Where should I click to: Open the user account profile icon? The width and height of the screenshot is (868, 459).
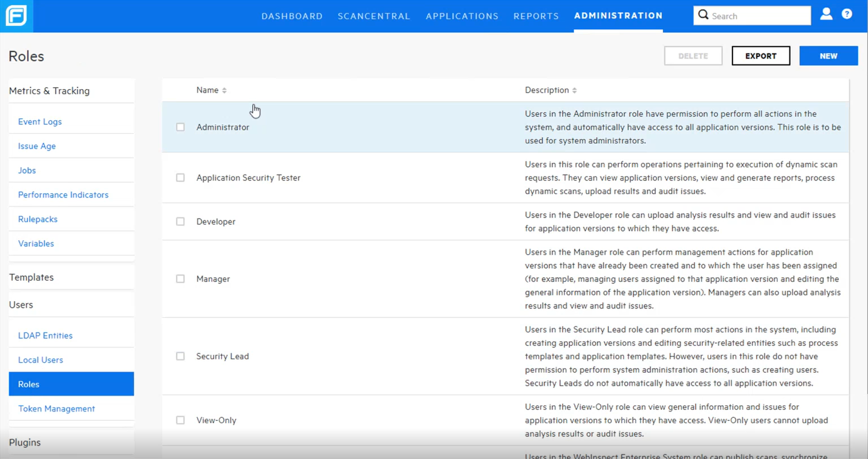(x=826, y=14)
